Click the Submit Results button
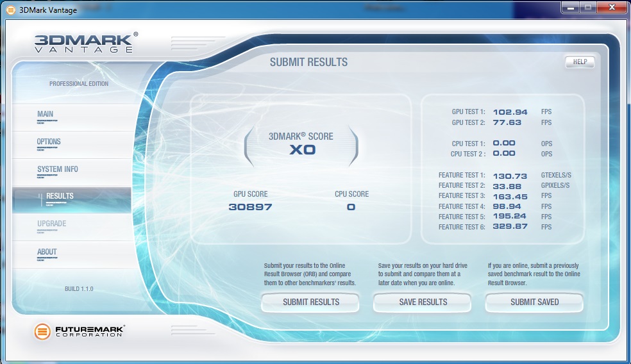The image size is (631, 364). tap(310, 302)
